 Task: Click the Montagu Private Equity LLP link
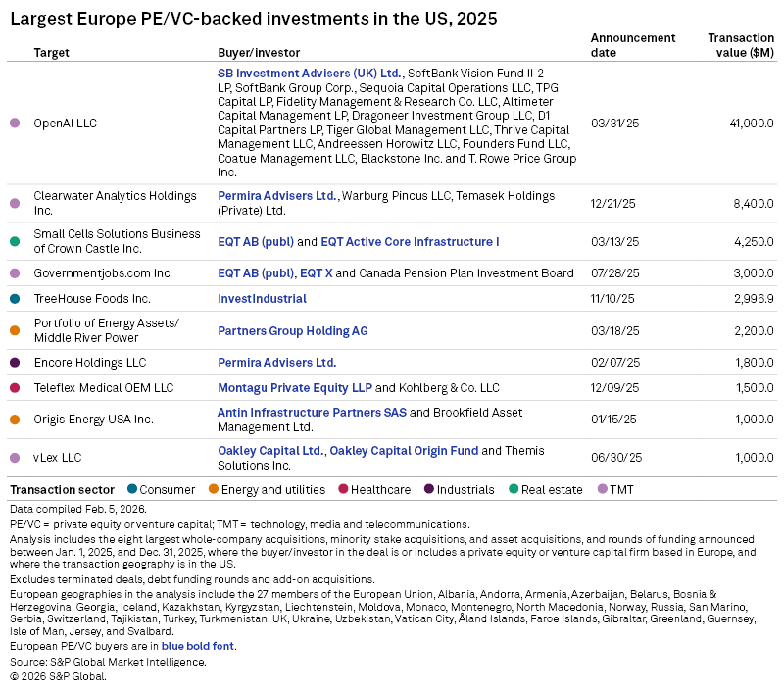[294, 388]
